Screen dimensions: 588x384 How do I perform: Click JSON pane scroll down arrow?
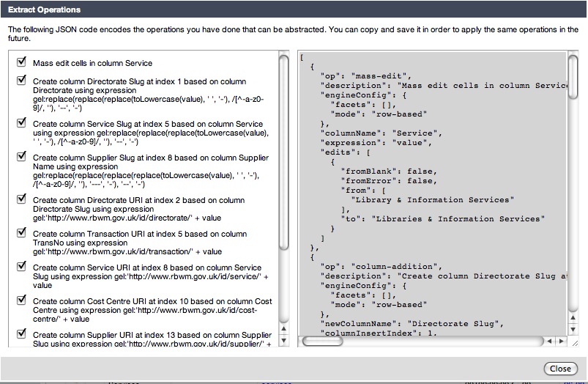[573, 330]
